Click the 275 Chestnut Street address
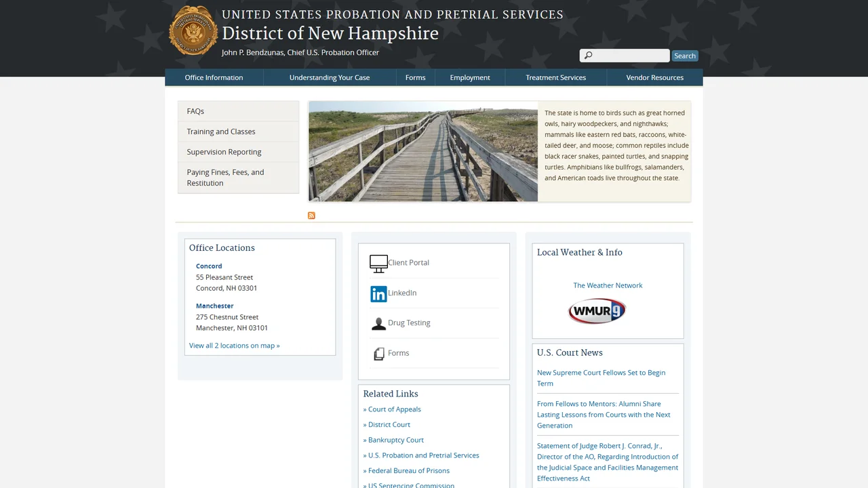Screen dimensions: 868x488 point(227,317)
